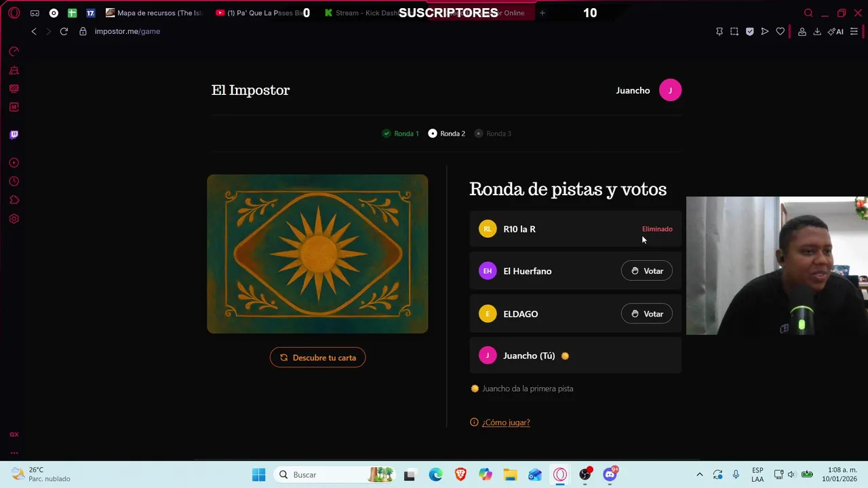Open Brave browser from taskbar
This screenshot has height=488, width=868.
[460, 474]
